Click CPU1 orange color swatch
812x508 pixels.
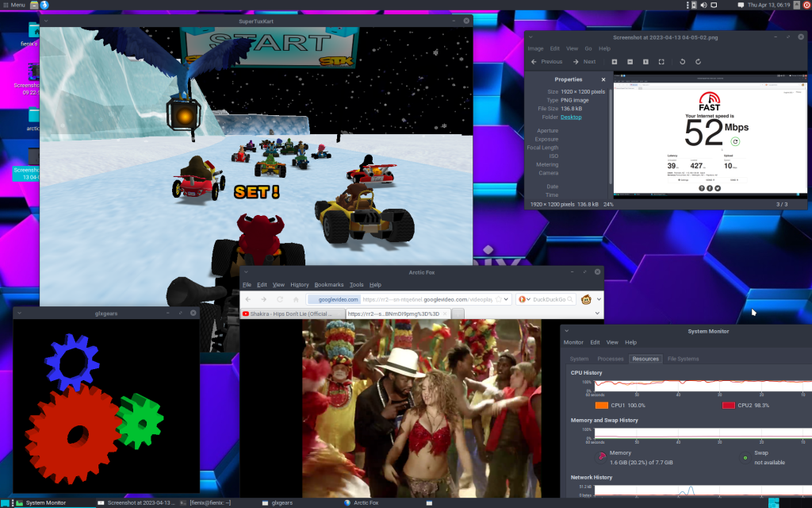[601, 406]
